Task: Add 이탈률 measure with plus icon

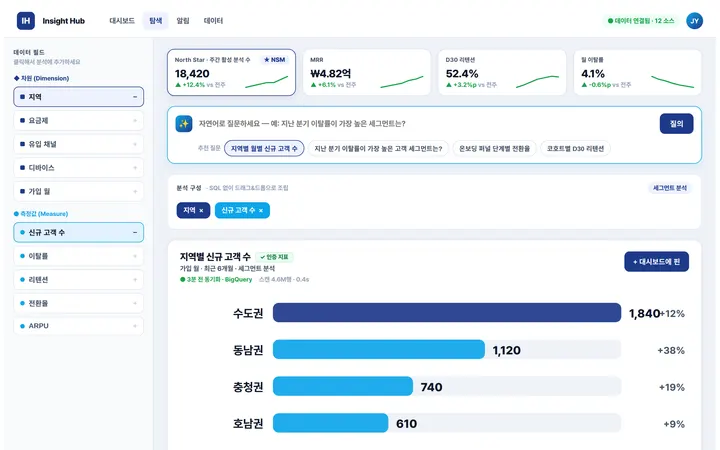Action: 135,256
